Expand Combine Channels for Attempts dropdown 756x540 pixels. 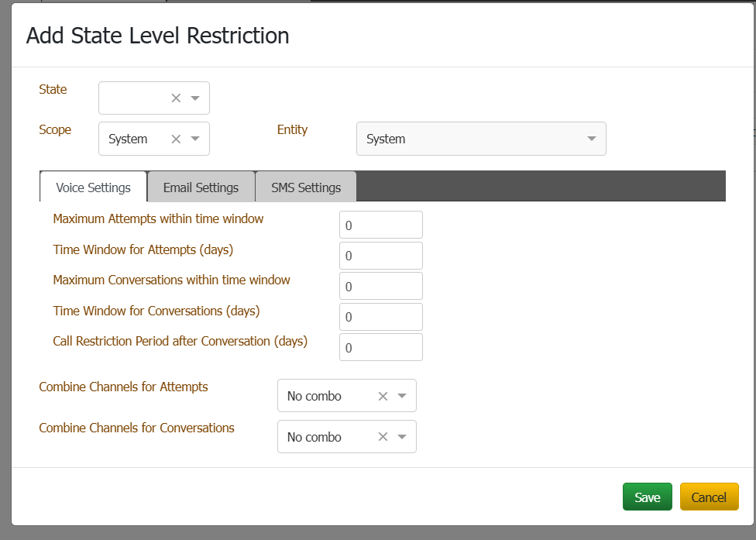pos(402,396)
